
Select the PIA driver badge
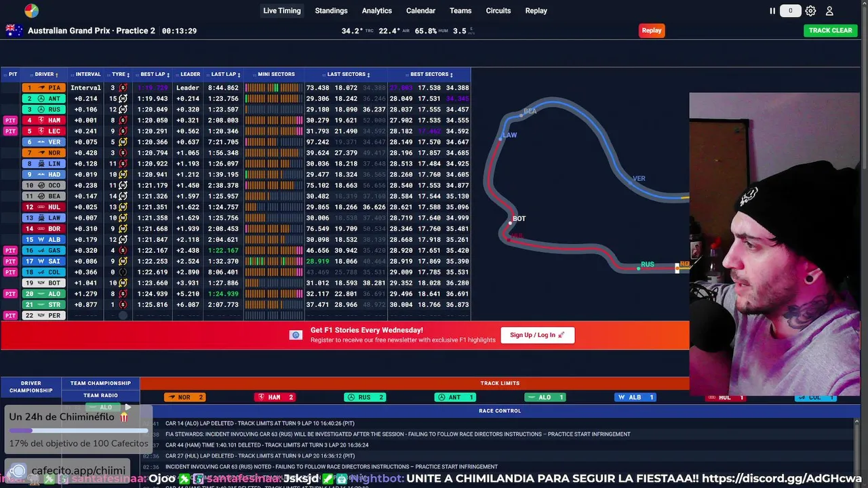(44, 88)
